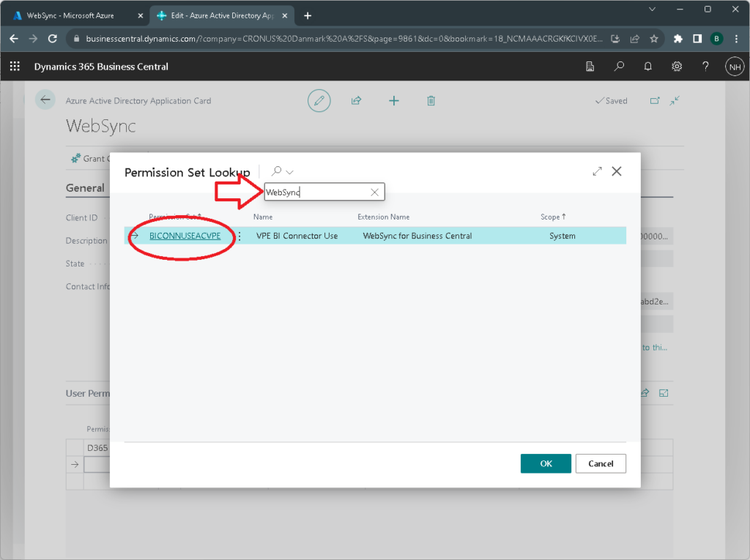This screenshot has height=560, width=750.
Task: Open the three-dot row menu for BICONNUSEACVPE
Action: [x=239, y=236]
